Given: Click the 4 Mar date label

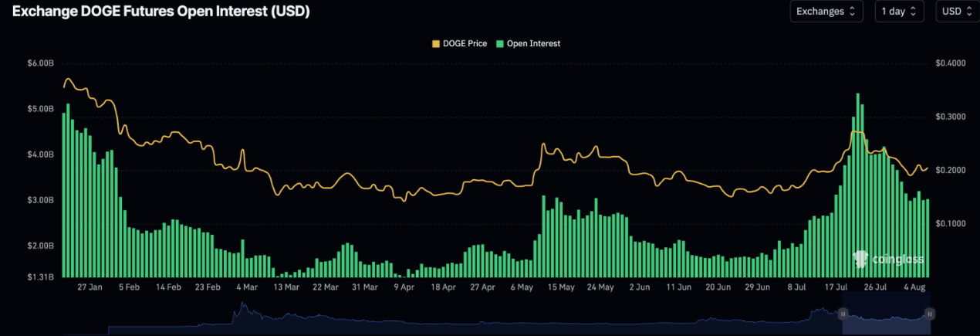Looking at the screenshot, I should coord(247,287).
